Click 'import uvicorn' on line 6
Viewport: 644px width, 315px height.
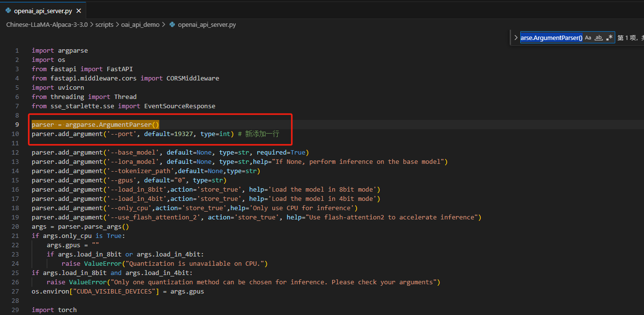coord(58,88)
